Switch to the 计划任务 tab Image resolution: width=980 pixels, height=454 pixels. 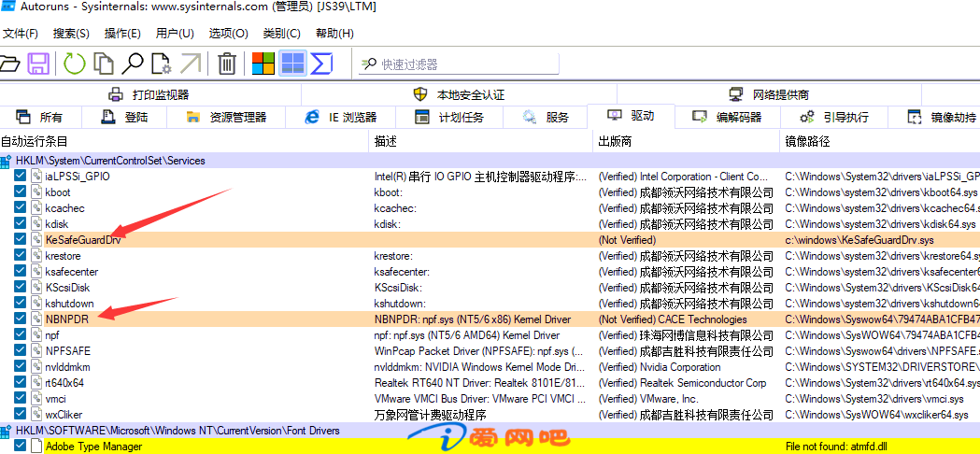pos(449,118)
